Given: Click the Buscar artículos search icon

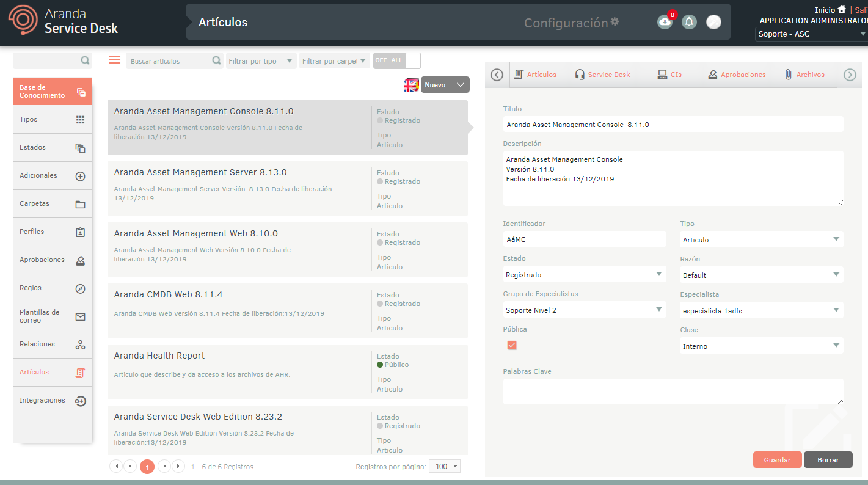Looking at the screenshot, I should [x=216, y=60].
